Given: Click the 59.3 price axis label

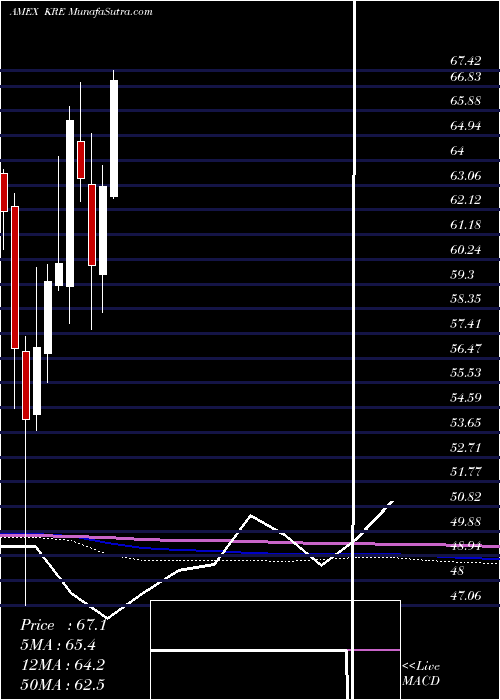Looking at the screenshot, I should 462,275.
